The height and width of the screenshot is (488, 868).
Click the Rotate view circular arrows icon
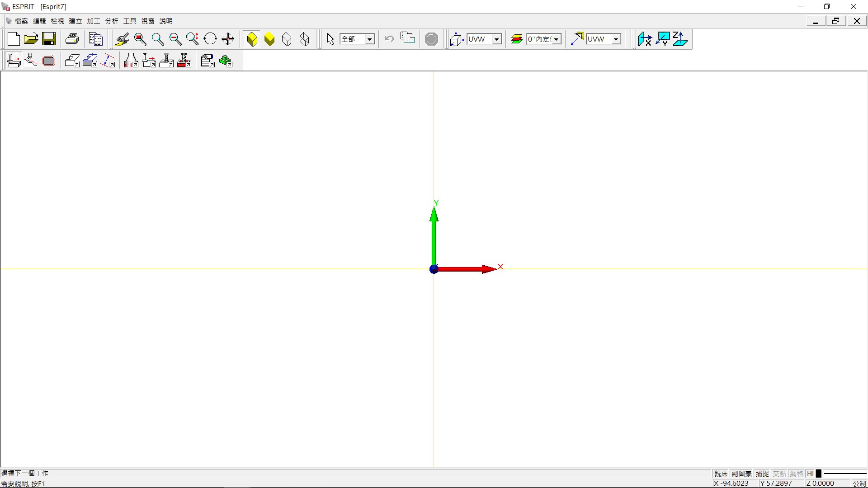[210, 39]
